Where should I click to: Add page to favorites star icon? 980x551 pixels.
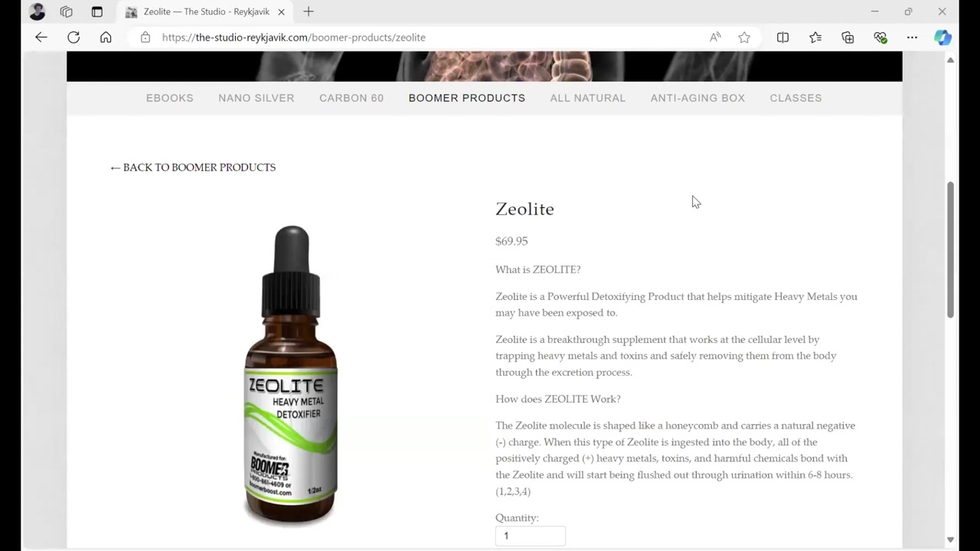click(x=744, y=37)
